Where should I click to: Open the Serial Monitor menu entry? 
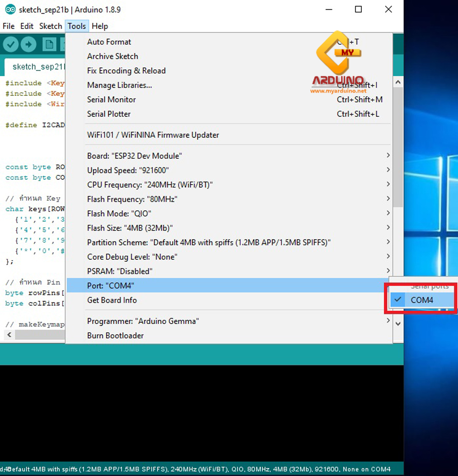pyautogui.click(x=111, y=99)
